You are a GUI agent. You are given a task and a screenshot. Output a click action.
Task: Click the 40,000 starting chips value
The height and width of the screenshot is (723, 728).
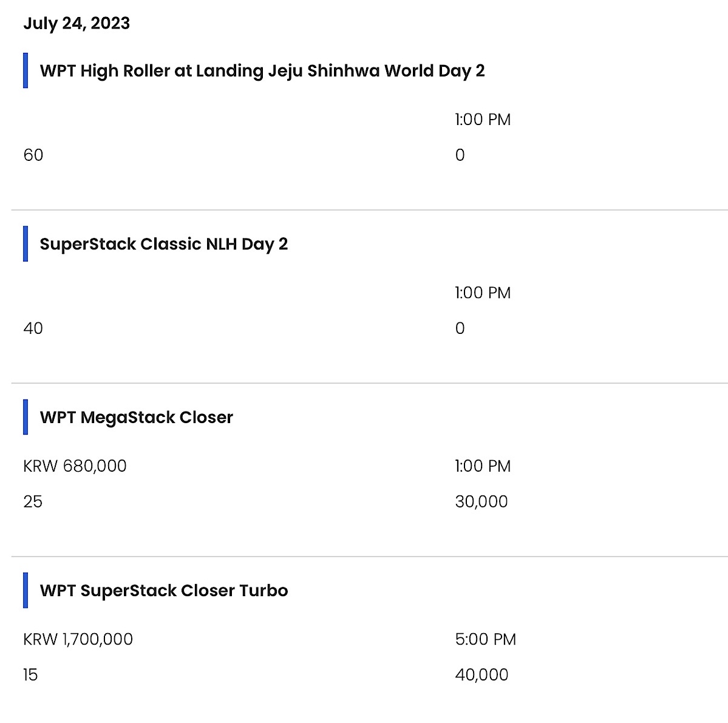pos(482,674)
